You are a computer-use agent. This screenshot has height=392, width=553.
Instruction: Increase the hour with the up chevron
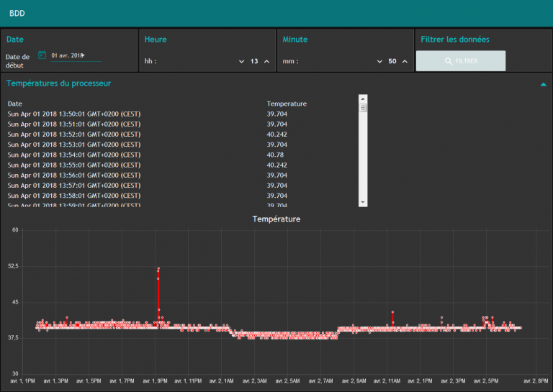coord(266,62)
